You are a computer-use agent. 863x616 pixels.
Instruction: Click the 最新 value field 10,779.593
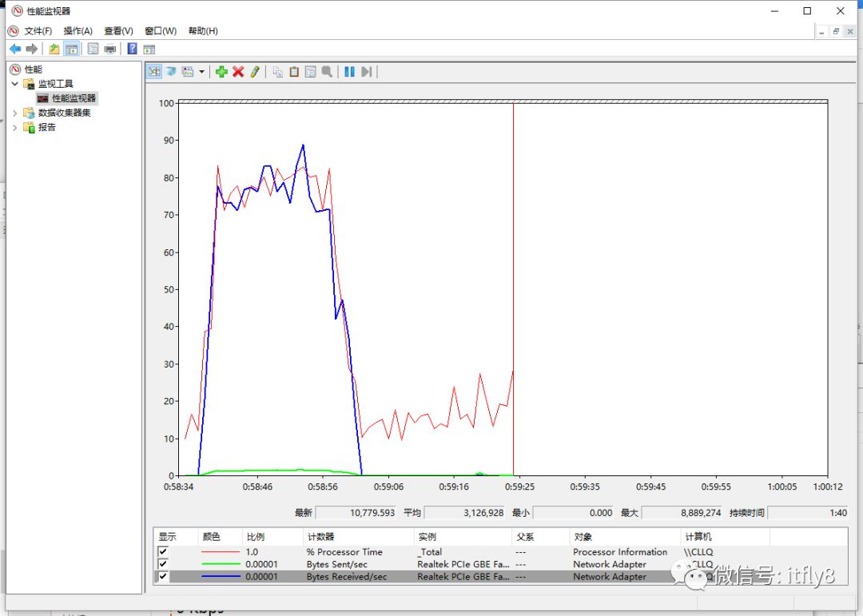click(x=356, y=512)
